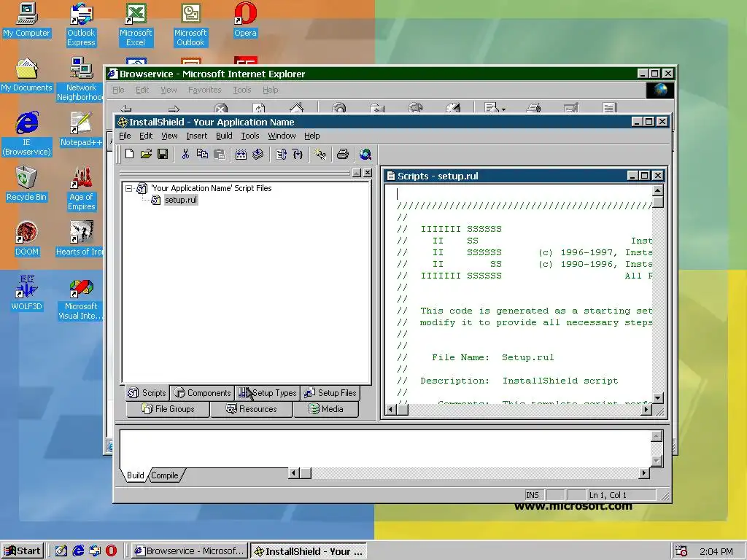Select the Scripts tab in project pane

(x=147, y=393)
